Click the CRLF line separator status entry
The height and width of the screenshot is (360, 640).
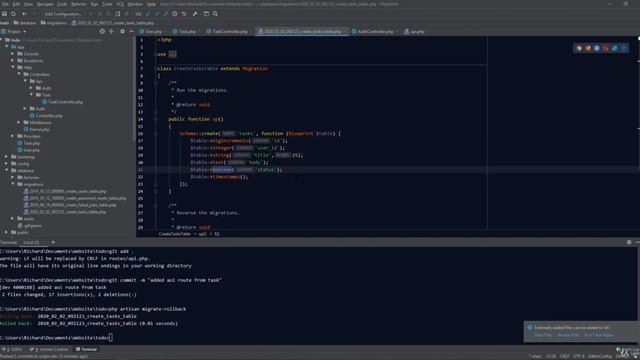click(x=565, y=356)
